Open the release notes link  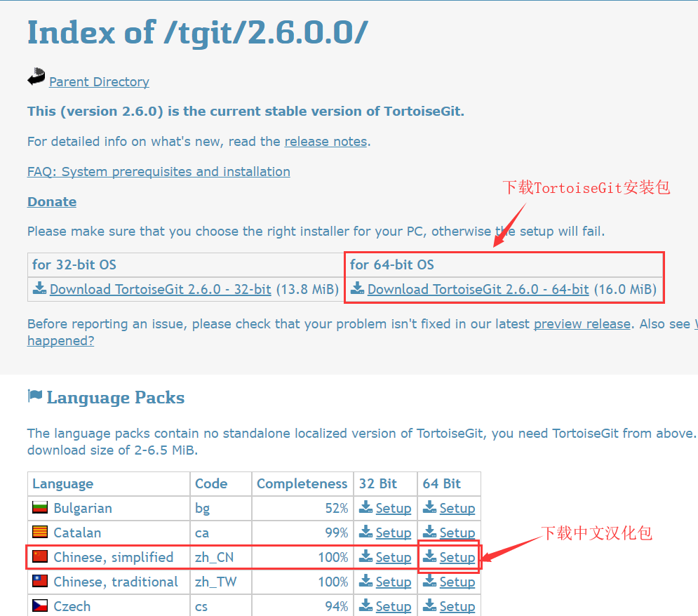tap(326, 142)
